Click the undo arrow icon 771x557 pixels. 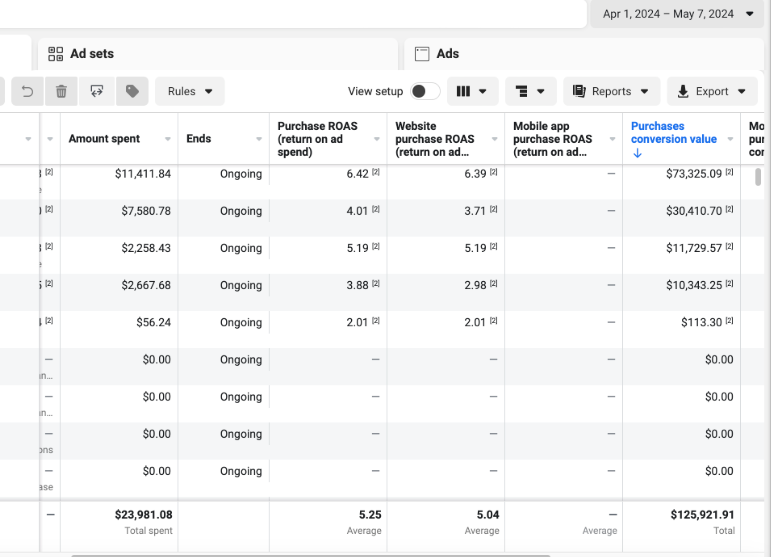pyautogui.click(x=27, y=91)
